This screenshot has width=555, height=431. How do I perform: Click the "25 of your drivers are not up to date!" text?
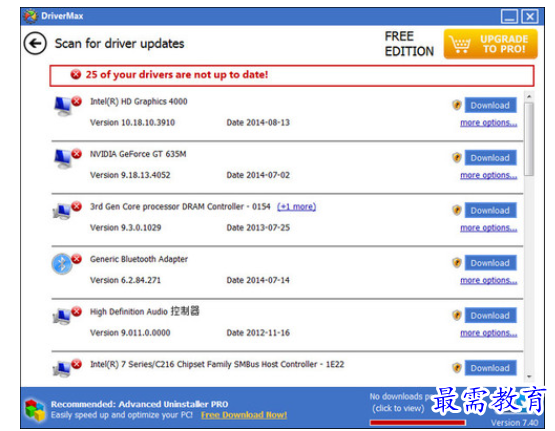click(x=177, y=75)
